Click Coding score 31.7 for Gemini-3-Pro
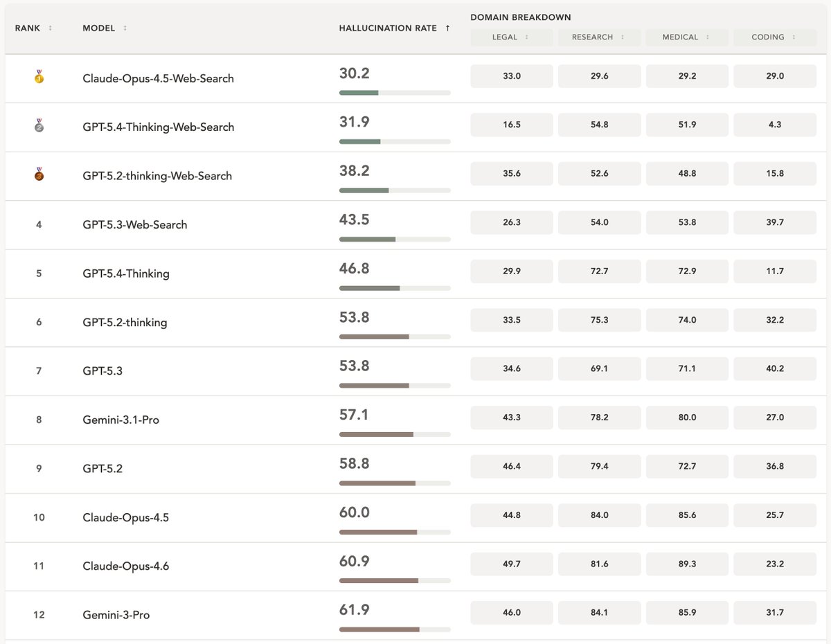Screen dimensions: 831x644 pyautogui.click(x=775, y=613)
